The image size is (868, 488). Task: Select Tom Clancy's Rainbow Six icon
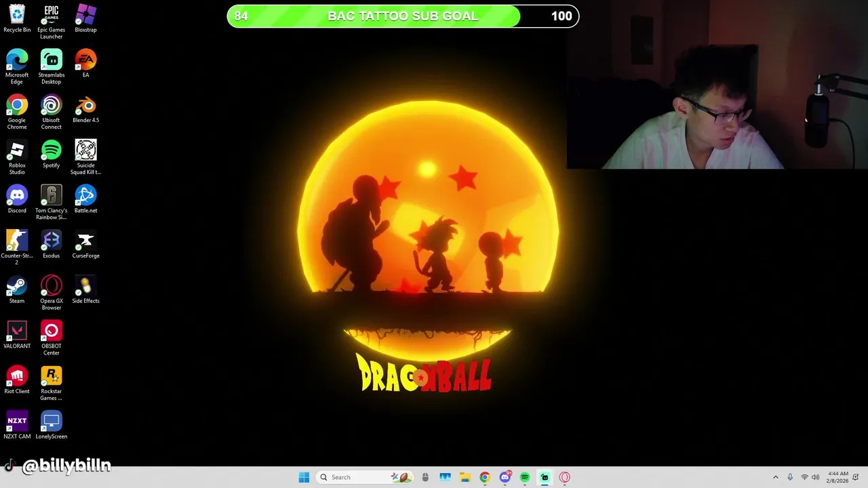pos(52,202)
